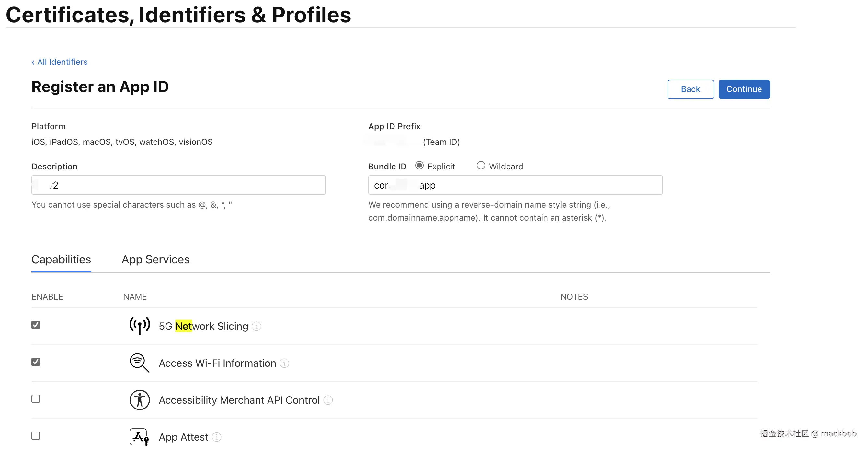Click the App Attest icon
The height and width of the screenshot is (449, 868).
click(139, 437)
